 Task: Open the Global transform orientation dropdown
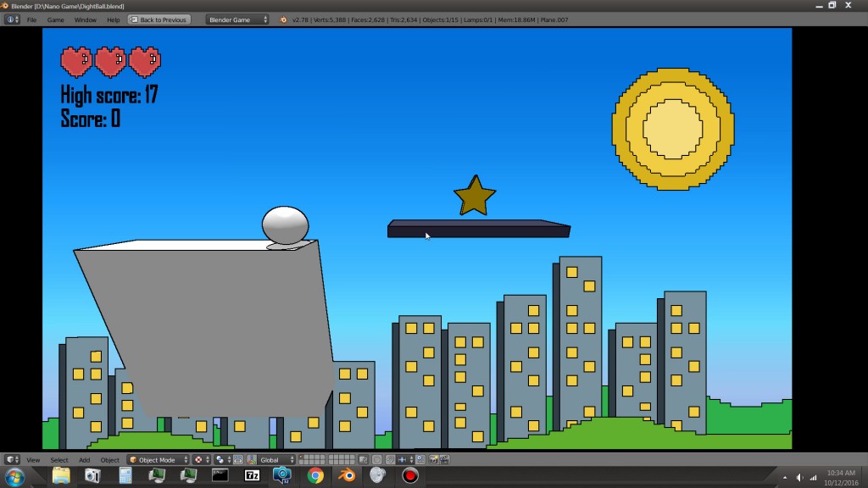tap(271, 459)
